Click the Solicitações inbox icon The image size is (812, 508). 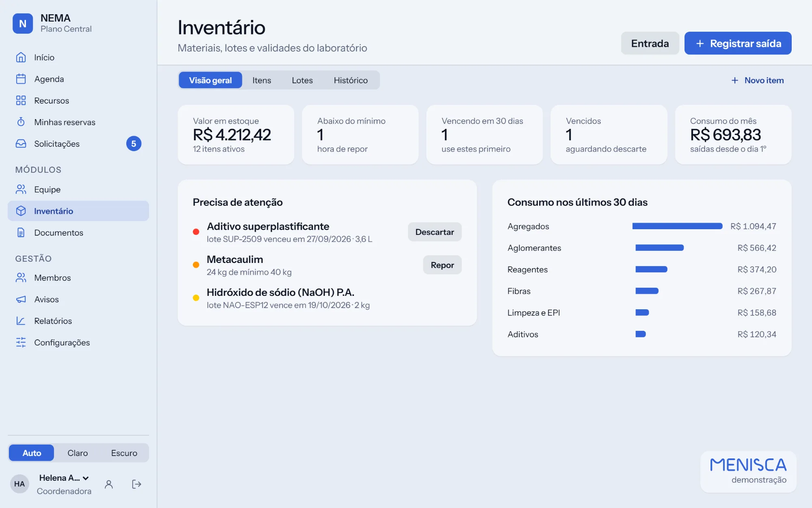[21, 143]
